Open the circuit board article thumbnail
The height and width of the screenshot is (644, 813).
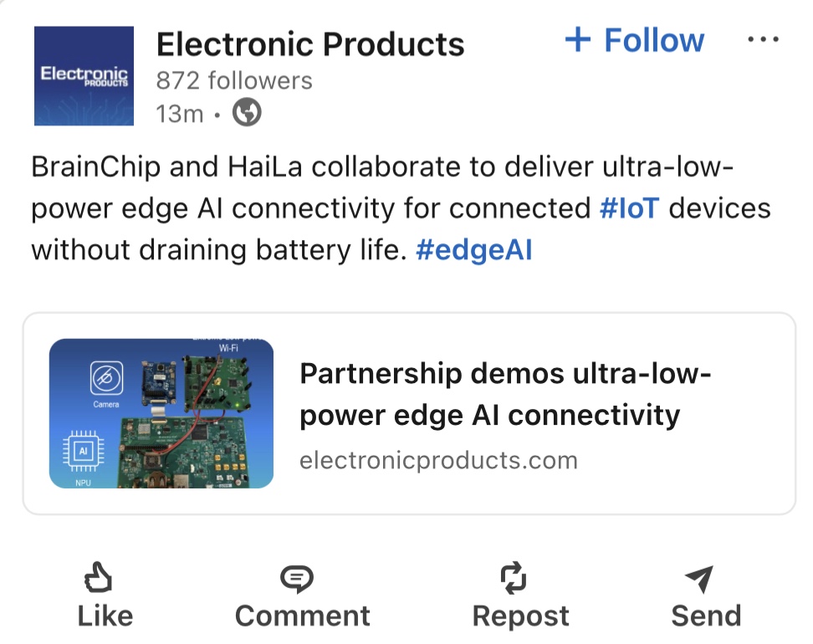click(161, 413)
